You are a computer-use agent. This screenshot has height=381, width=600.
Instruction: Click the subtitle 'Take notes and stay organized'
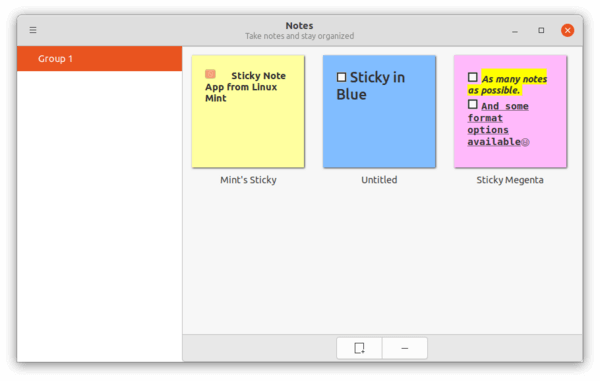coord(300,36)
